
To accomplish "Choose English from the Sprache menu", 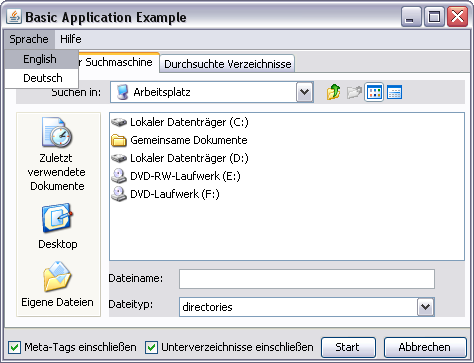I will [42, 59].
